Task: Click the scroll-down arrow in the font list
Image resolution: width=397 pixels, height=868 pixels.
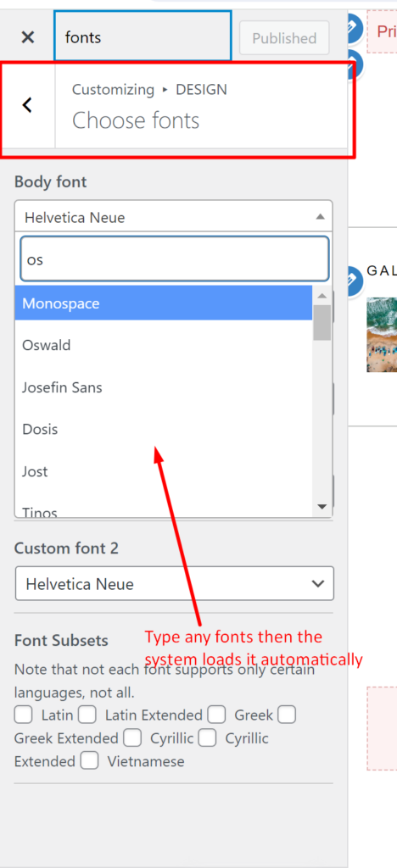Action: click(x=322, y=506)
